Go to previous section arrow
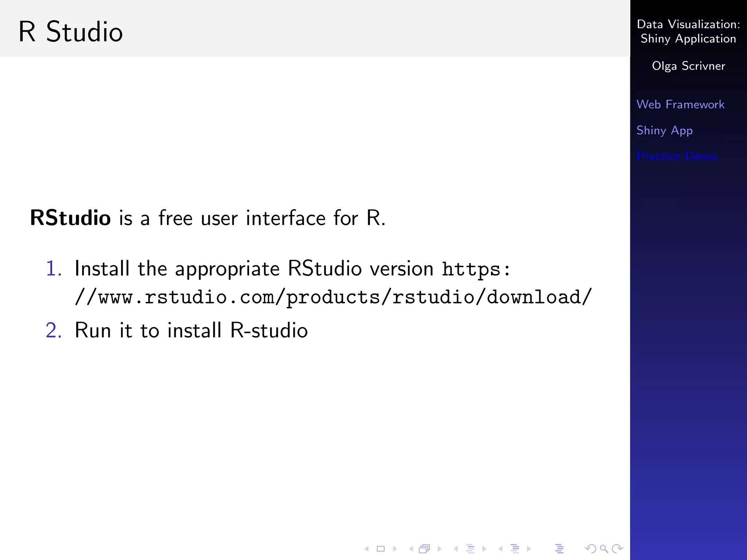Image resolution: width=747 pixels, height=560 pixels. [500, 548]
